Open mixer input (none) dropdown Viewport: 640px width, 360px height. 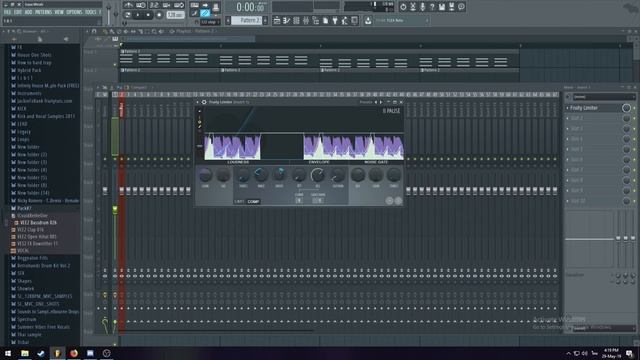tap(604, 97)
